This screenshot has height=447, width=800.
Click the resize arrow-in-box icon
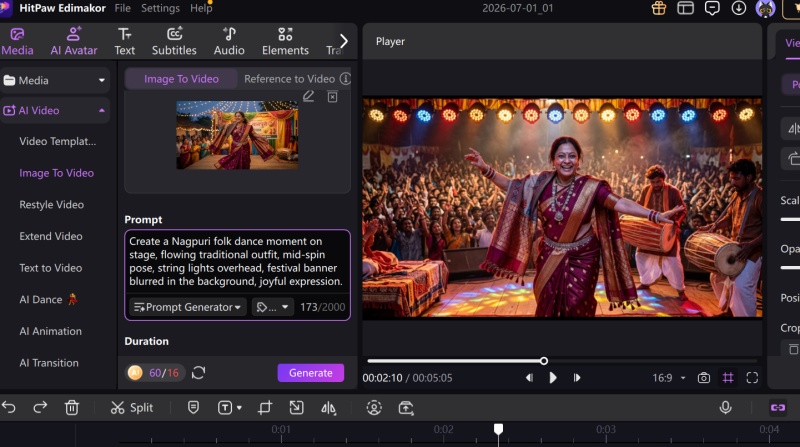[x=296, y=408]
